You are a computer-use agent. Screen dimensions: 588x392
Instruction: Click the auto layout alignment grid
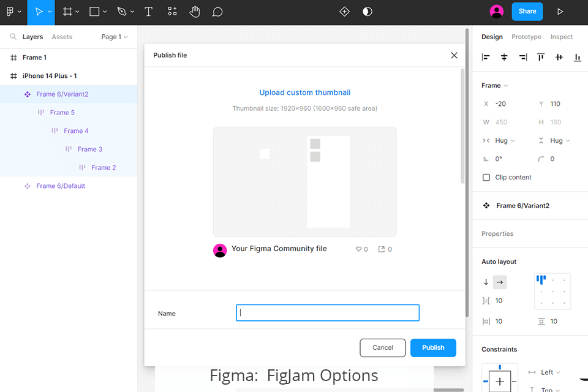coord(552,292)
